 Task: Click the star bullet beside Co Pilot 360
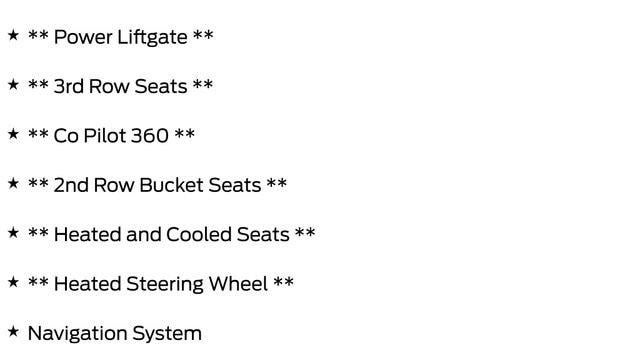[x=13, y=133]
